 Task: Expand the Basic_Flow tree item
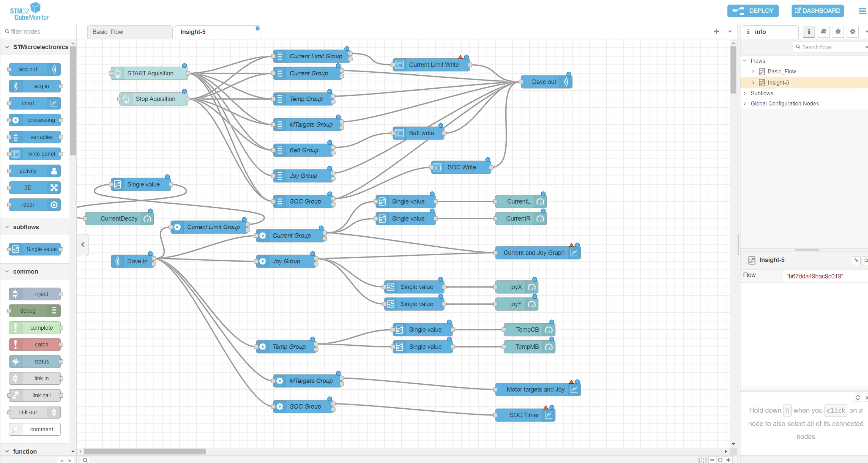(753, 71)
